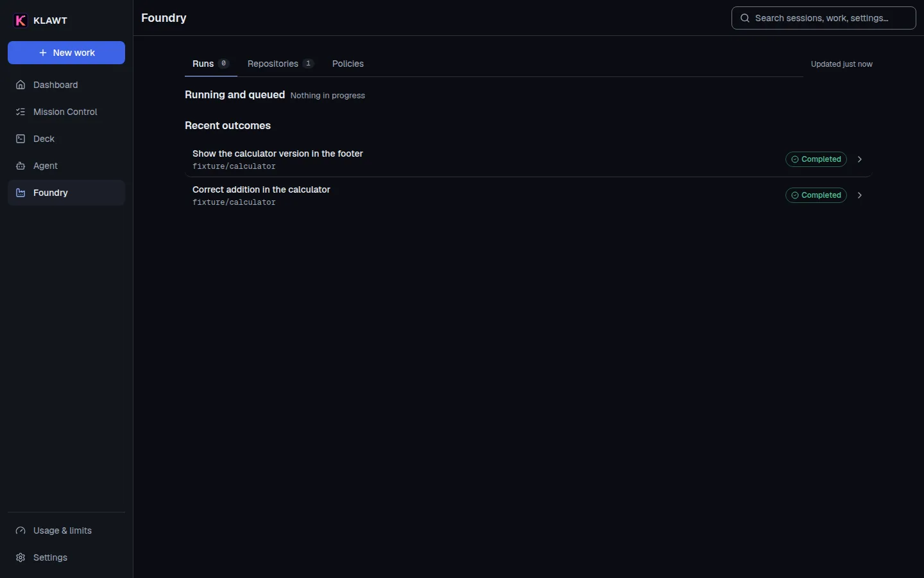Viewport: 924px width, 578px height.
Task: Open Settings page
Action: click(66, 557)
